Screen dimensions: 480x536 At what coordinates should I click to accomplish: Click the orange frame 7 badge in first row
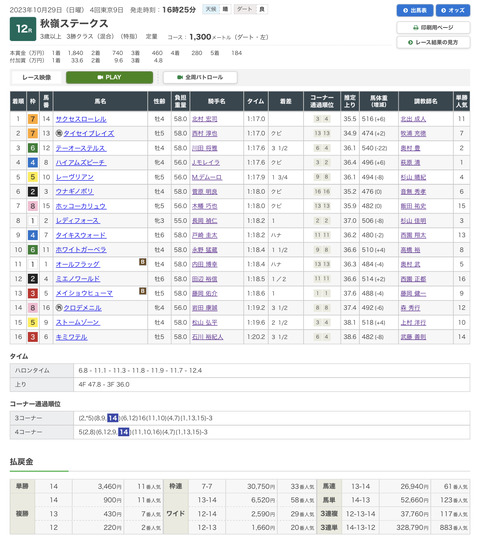tap(32, 119)
